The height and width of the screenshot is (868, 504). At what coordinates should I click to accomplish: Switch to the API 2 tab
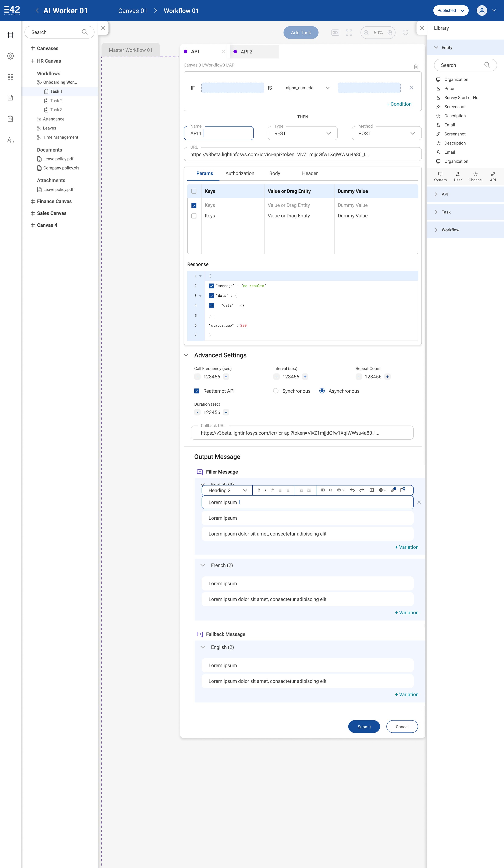(x=247, y=52)
